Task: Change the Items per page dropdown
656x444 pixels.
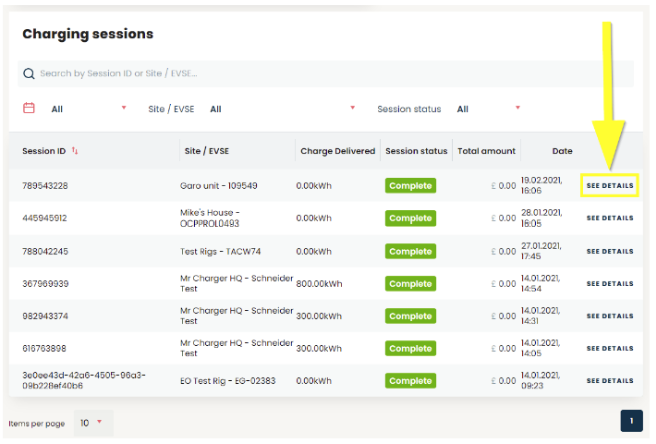Action: [x=91, y=423]
